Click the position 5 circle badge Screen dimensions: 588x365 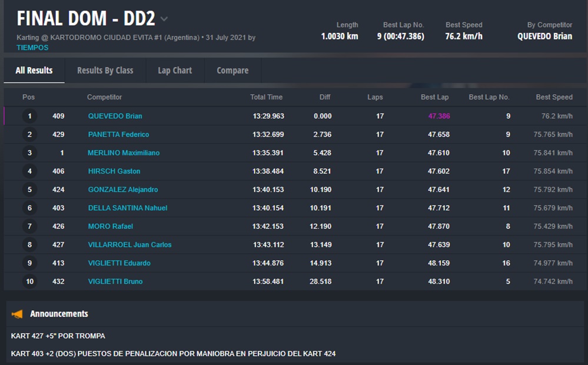(x=29, y=190)
